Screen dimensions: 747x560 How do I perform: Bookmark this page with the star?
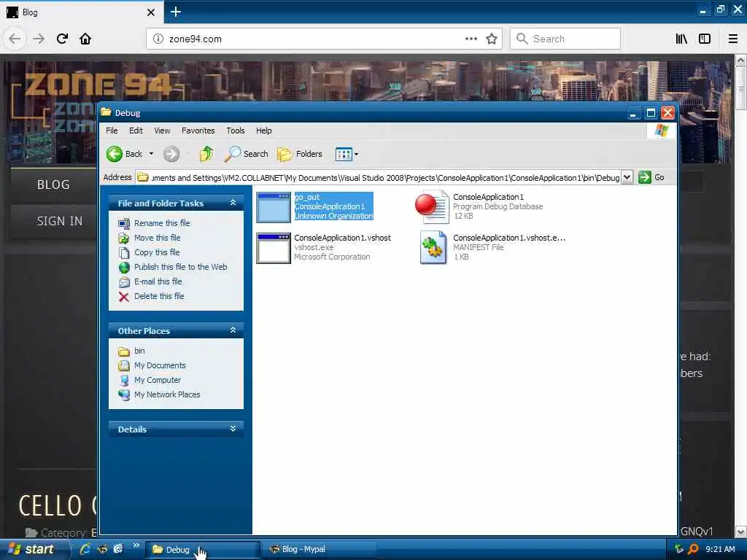click(x=492, y=39)
